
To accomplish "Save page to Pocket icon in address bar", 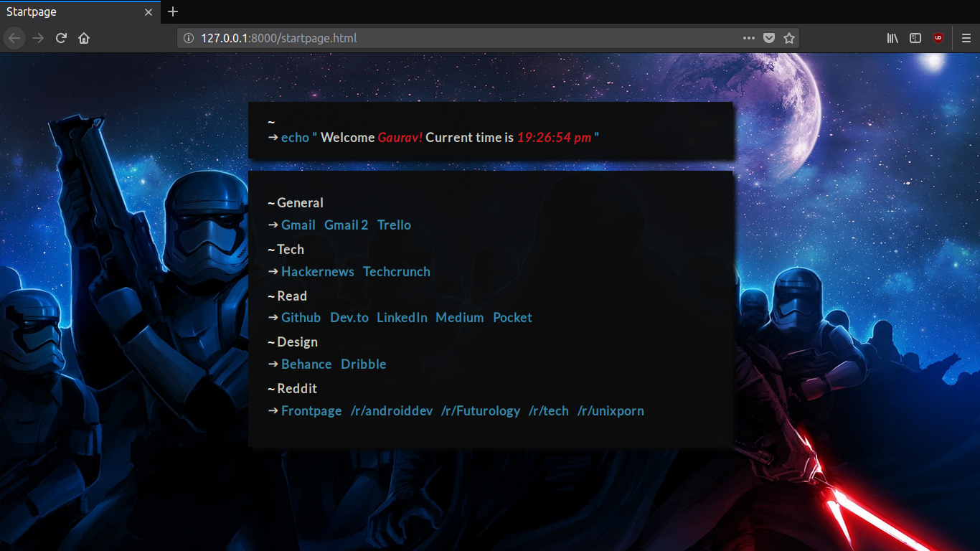I will click(769, 38).
